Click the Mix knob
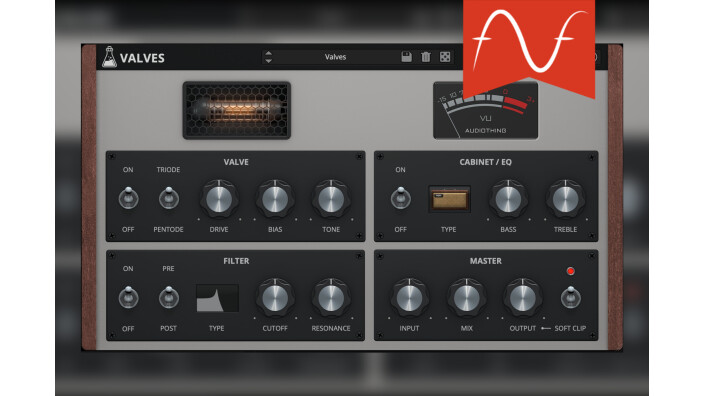This screenshot has height=396, width=704. pyautogui.click(x=466, y=298)
